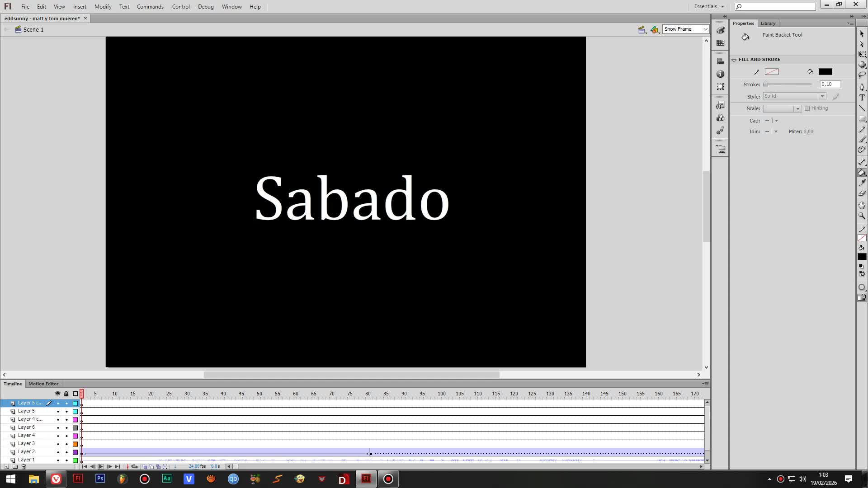This screenshot has height=488, width=868.
Task: Open the Modify menu
Action: [103, 6]
